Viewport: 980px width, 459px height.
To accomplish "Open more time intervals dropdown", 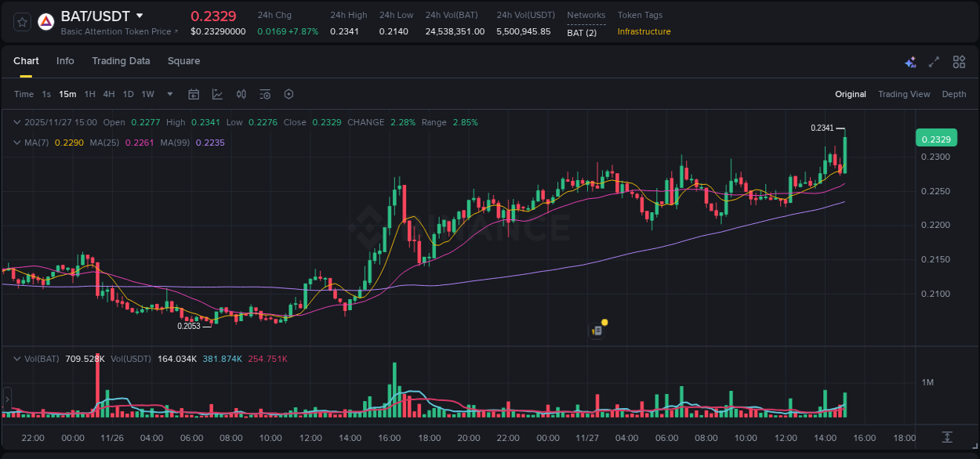I will coord(169,94).
